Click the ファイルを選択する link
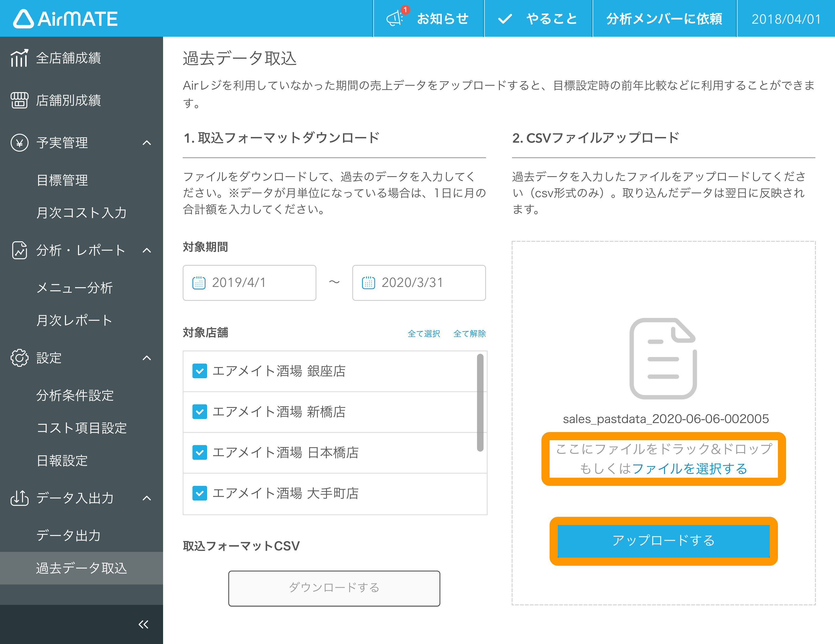Image resolution: width=835 pixels, height=644 pixels. click(690, 468)
